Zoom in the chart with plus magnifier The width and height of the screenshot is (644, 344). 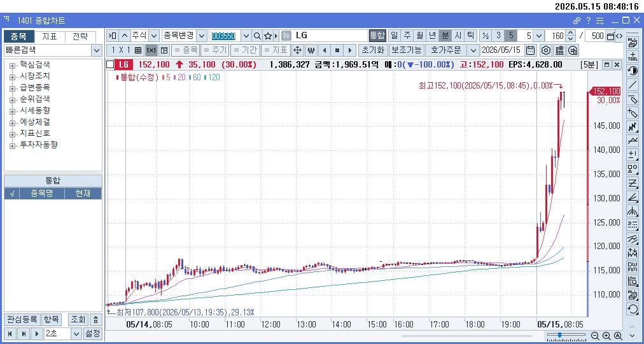coord(606,336)
